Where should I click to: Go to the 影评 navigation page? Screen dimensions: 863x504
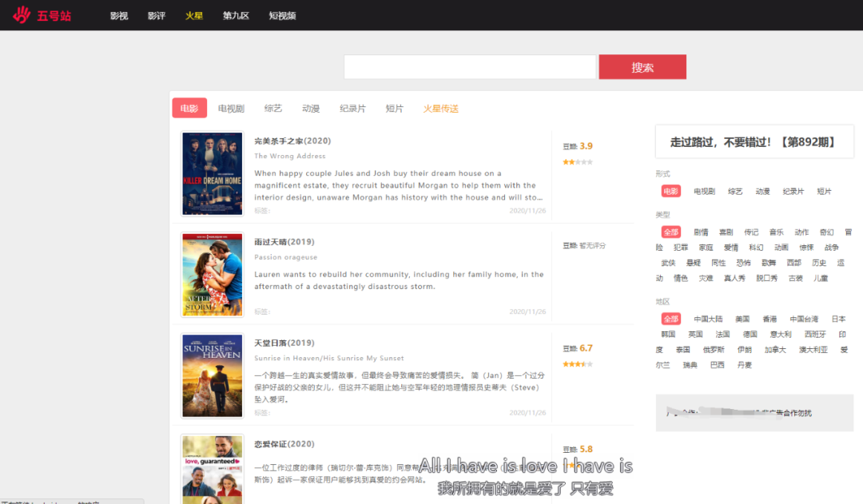click(x=157, y=16)
